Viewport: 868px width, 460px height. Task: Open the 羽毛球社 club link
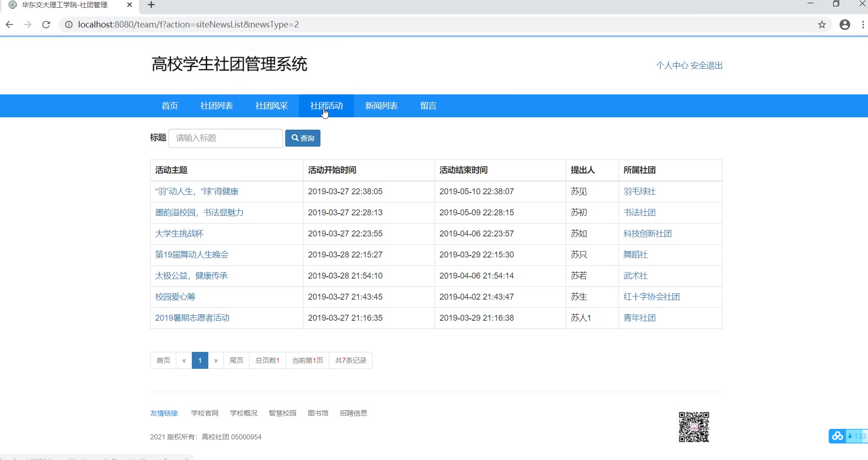640,192
